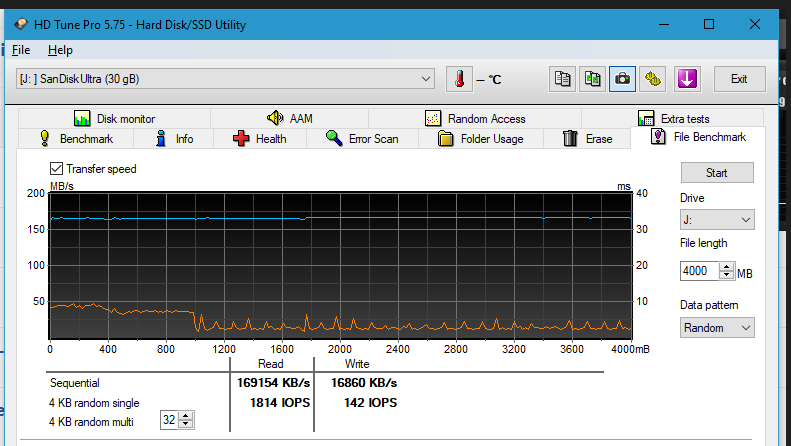
Task: Click the thermometer temperature icon
Action: tap(460, 79)
